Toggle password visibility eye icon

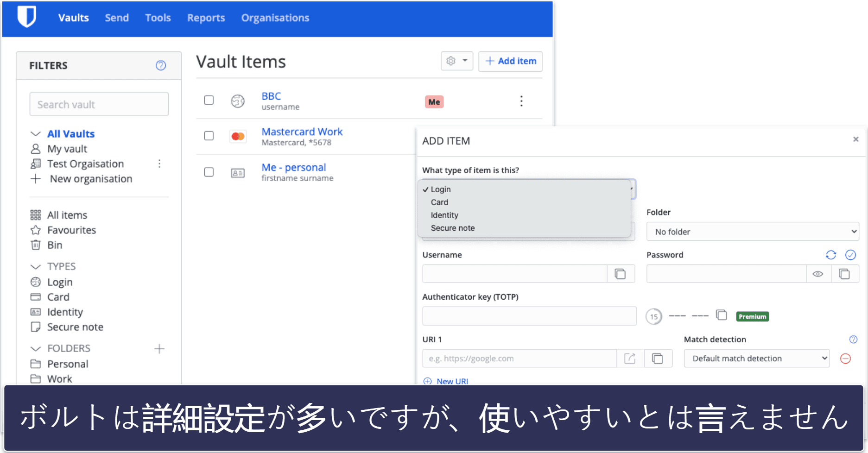[x=818, y=274]
